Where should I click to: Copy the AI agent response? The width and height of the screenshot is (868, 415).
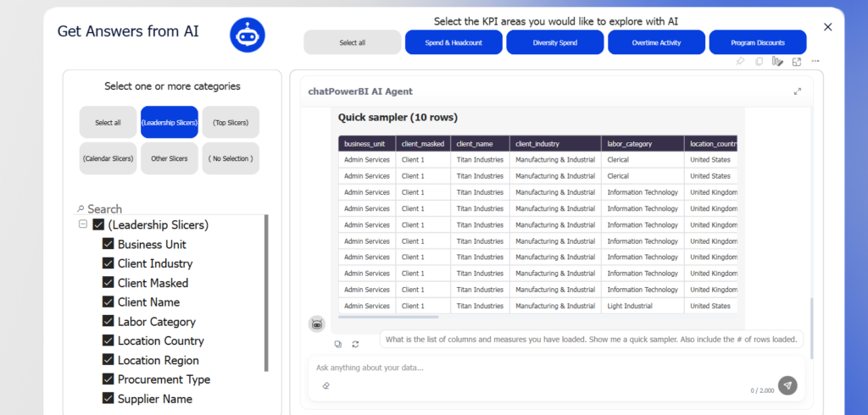(x=338, y=344)
